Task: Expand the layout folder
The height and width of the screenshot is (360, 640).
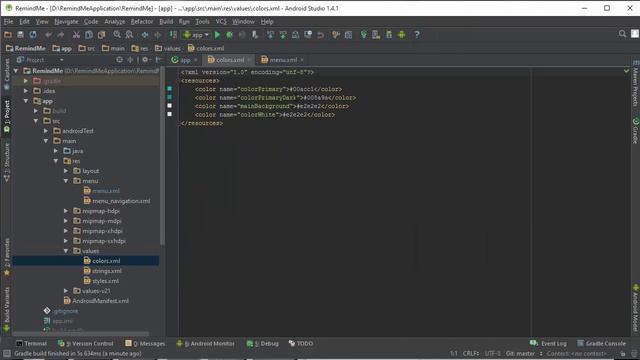Action: (66, 171)
